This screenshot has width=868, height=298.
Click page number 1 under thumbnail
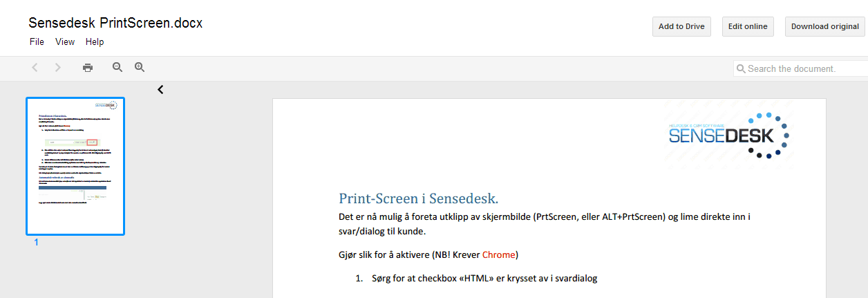[37, 243]
